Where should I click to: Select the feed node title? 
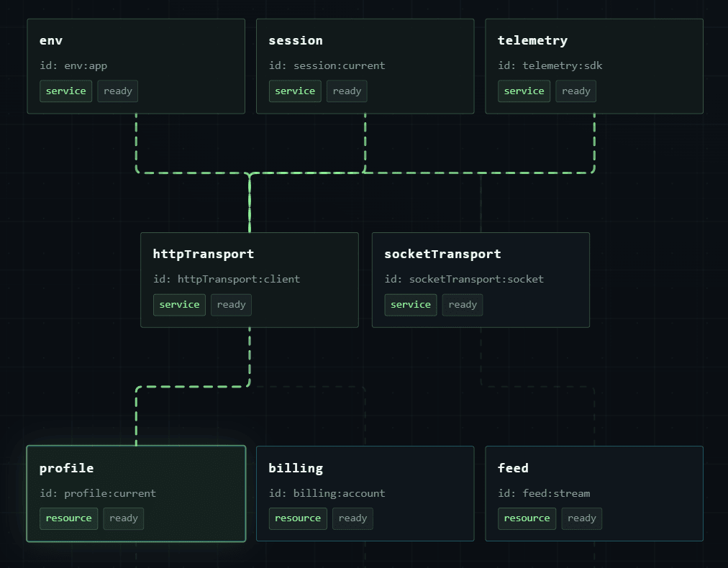[x=513, y=468]
